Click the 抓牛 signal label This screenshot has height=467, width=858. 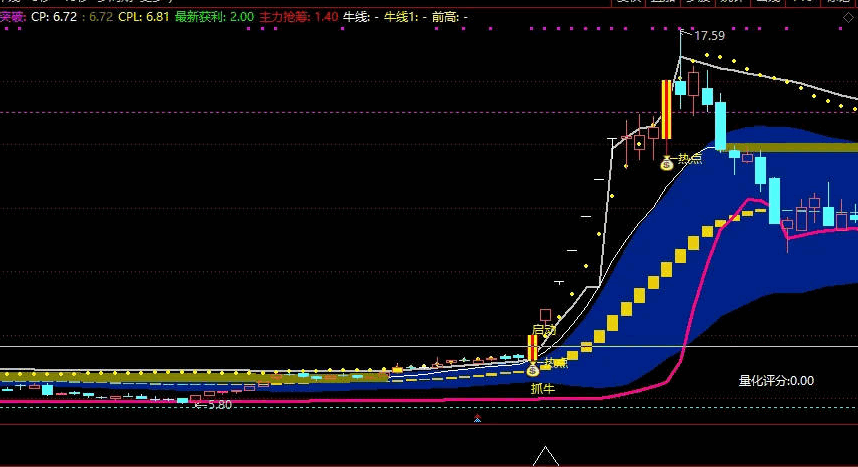tap(542, 389)
